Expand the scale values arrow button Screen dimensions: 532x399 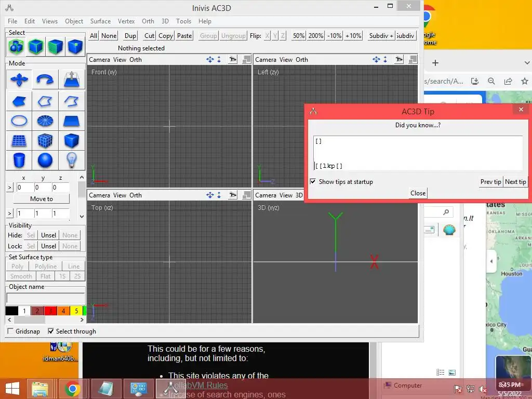[x=9, y=214]
